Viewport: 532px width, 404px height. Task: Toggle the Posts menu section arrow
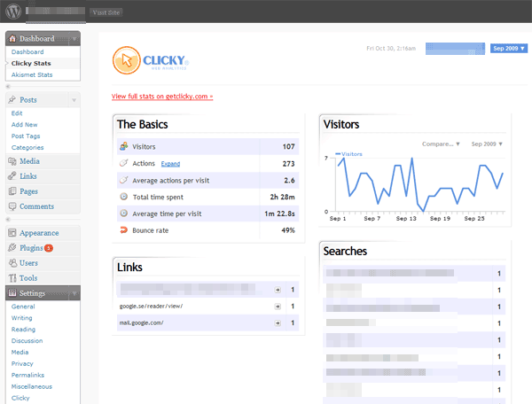coord(74,100)
